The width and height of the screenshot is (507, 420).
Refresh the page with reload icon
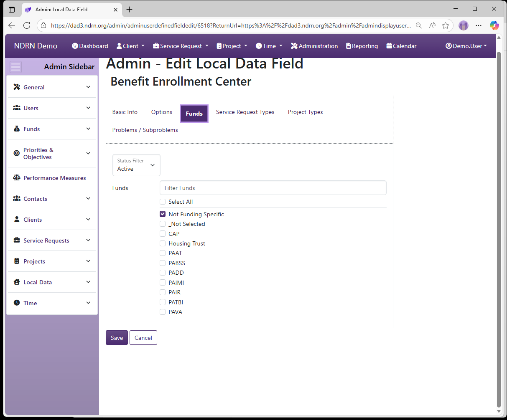click(x=27, y=25)
